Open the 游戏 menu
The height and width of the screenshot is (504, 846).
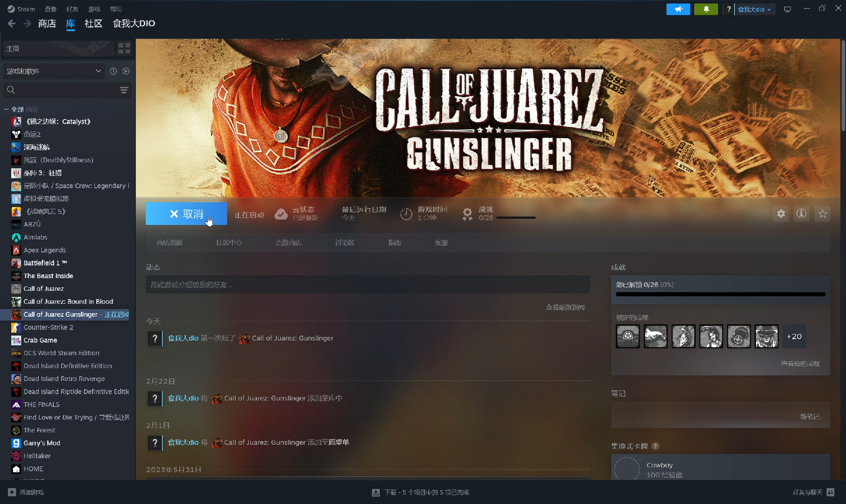tap(94, 9)
